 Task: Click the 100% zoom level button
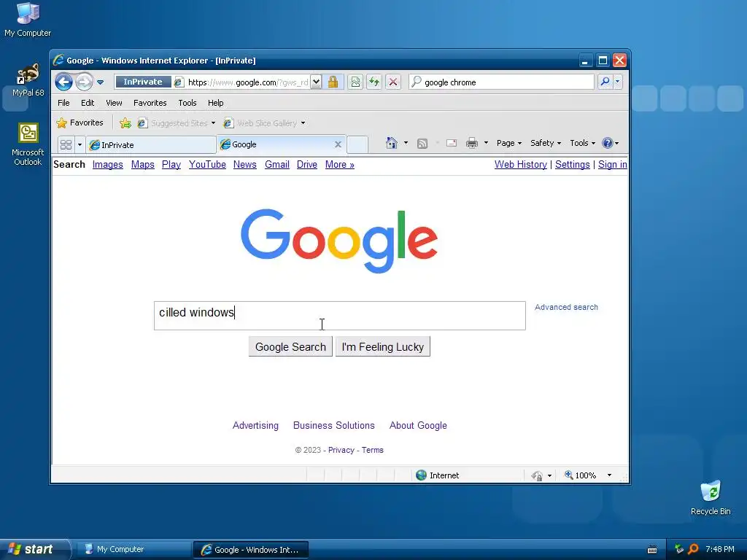(x=580, y=475)
